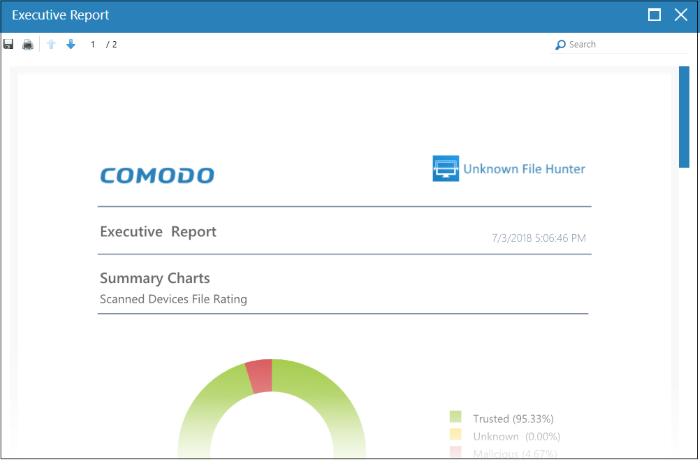Click the Unknown File Hunter monitor icon

coord(446,168)
